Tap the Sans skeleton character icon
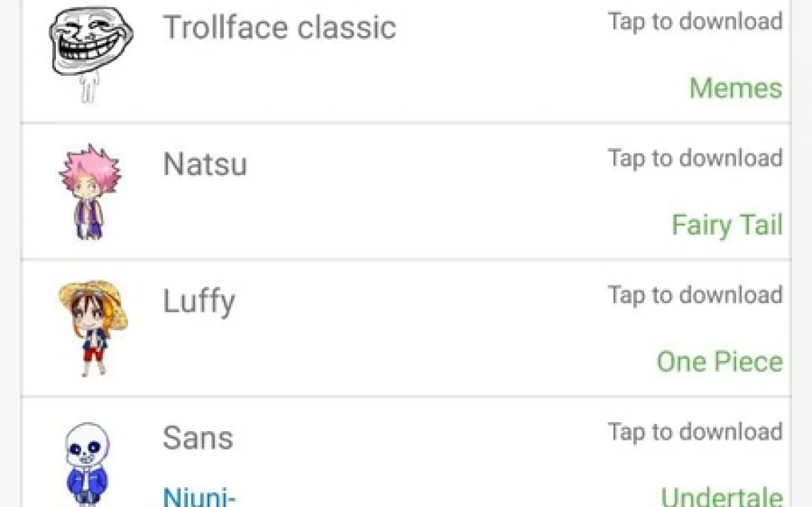 [x=87, y=464]
